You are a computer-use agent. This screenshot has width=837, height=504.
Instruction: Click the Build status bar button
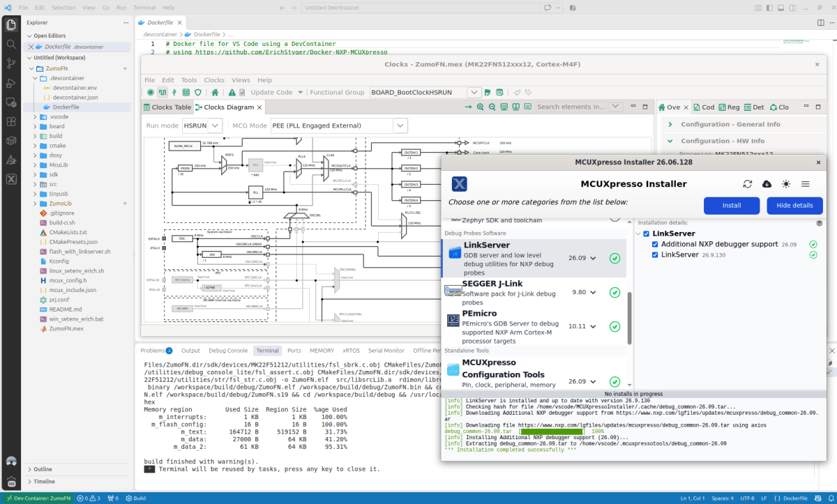pyautogui.click(x=135, y=498)
